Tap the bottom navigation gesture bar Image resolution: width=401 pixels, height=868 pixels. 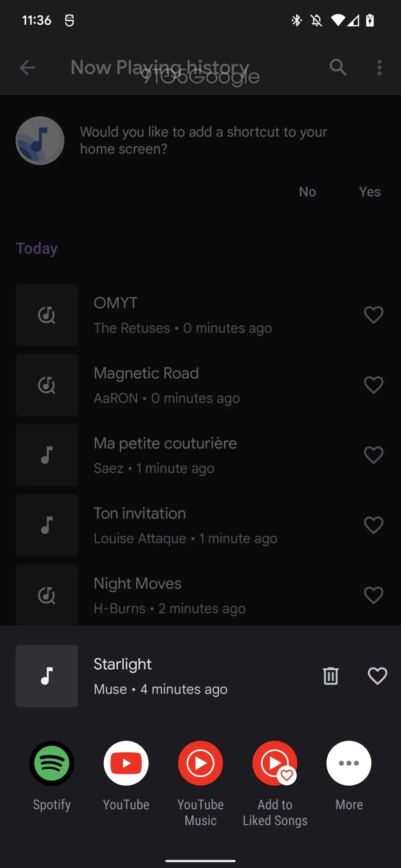click(200, 861)
